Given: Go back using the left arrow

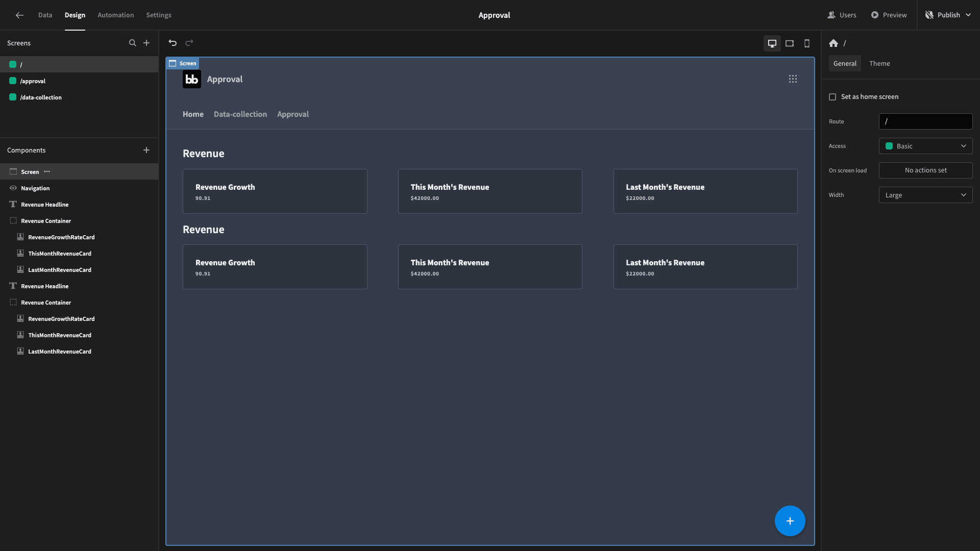Looking at the screenshot, I should click(19, 15).
